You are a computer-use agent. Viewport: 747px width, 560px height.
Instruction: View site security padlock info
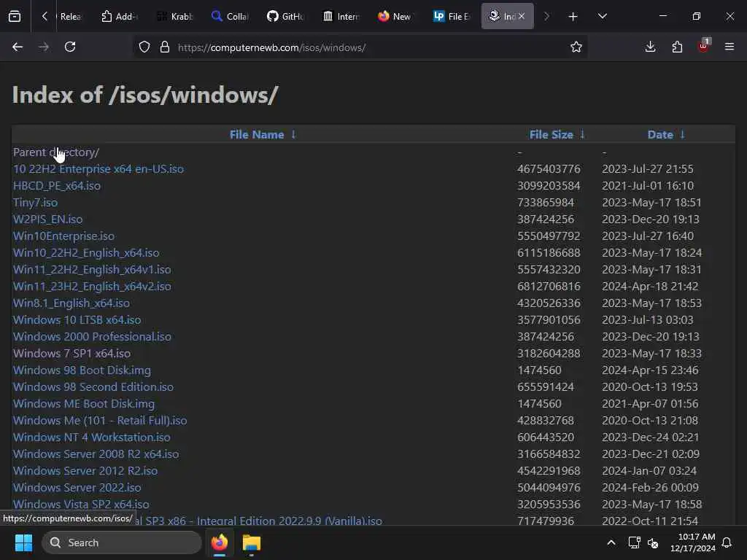[165, 47]
